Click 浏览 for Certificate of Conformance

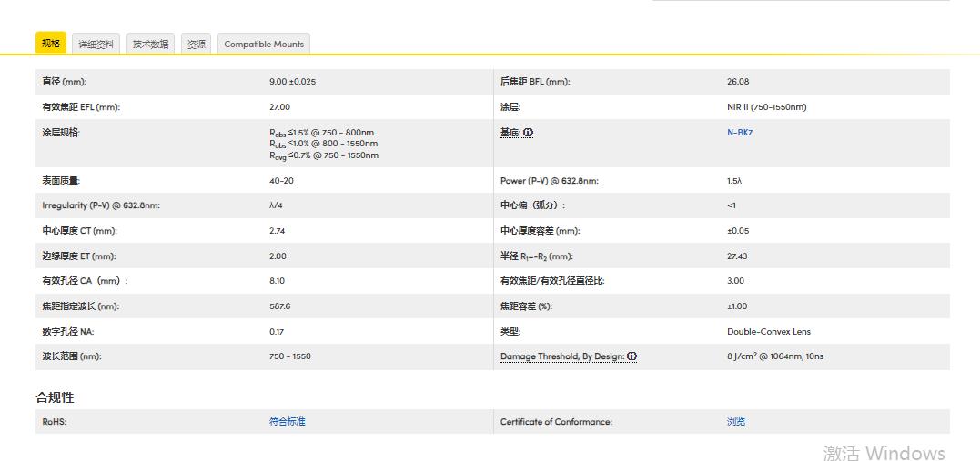pyautogui.click(x=736, y=422)
